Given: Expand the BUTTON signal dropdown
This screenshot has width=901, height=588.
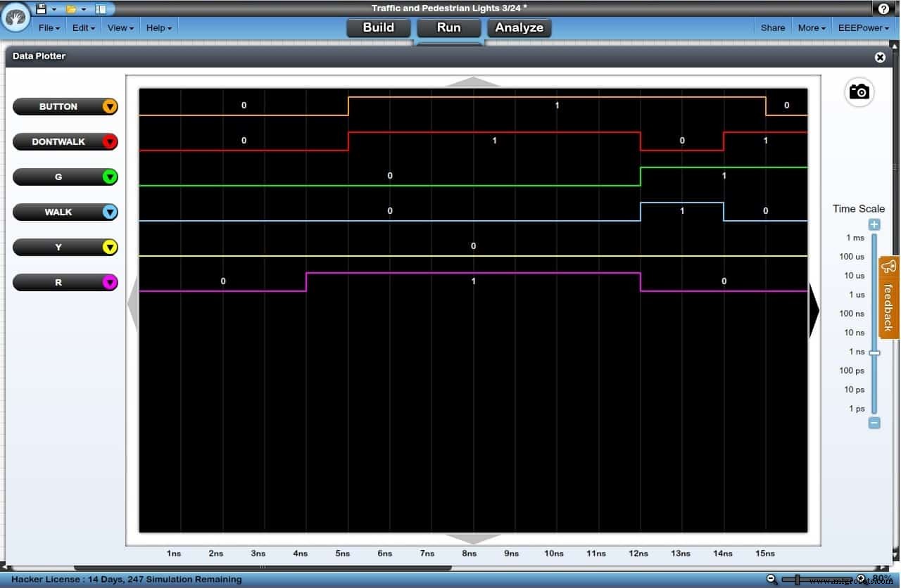Looking at the screenshot, I should pos(110,106).
